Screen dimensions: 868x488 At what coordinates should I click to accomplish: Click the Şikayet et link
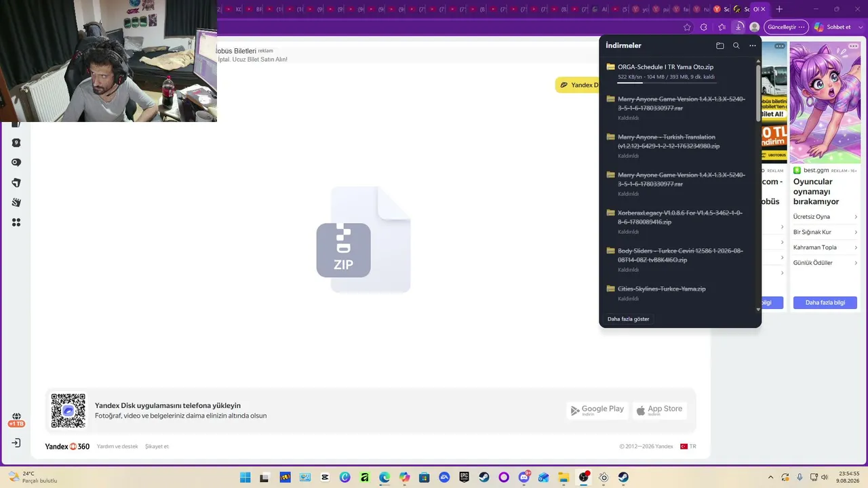click(157, 447)
